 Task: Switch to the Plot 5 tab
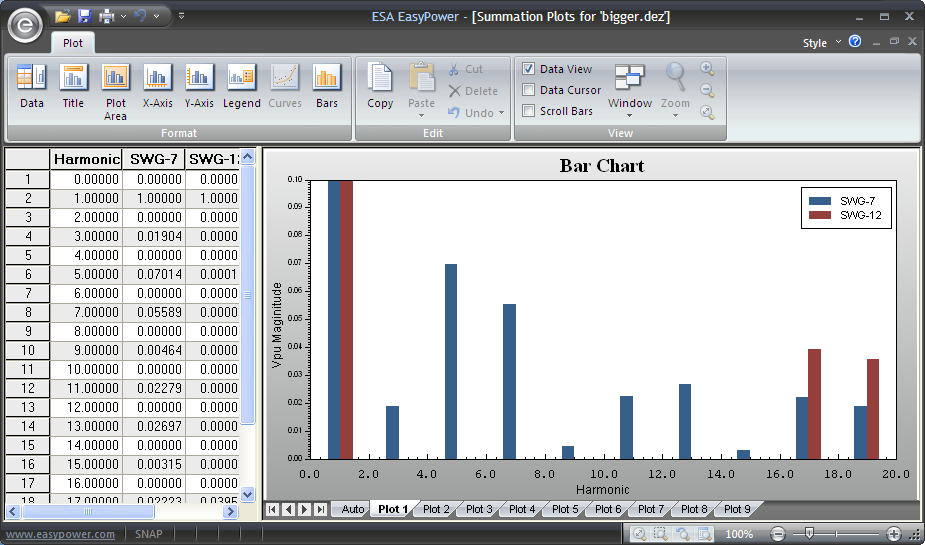(565, 509)
